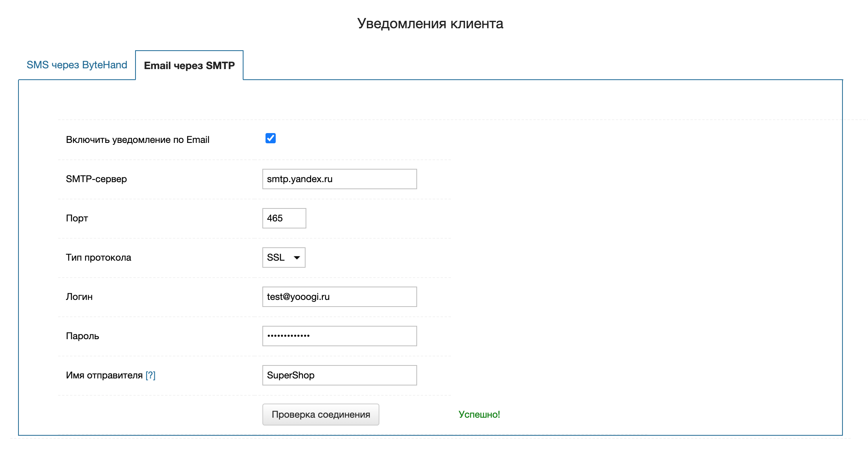Click the SMTP-сервер label text
This screenshot has width=868, height=453.
point(96,179)
